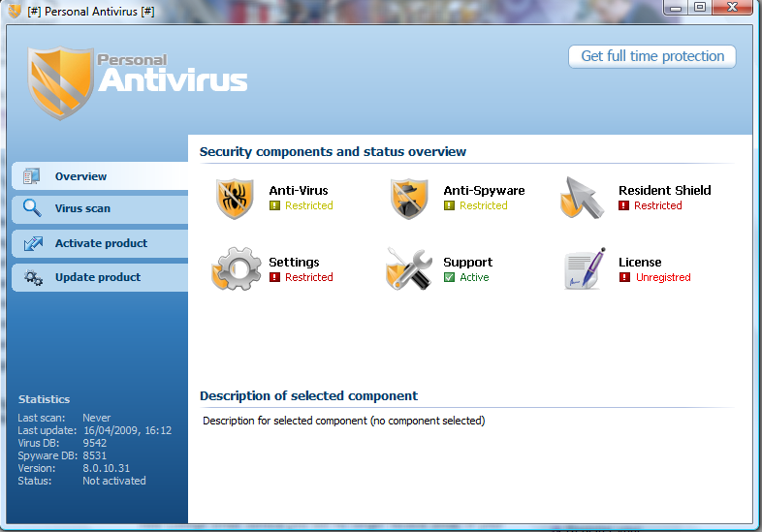
Task: Click the Get full time protection button
Action: 652,56
